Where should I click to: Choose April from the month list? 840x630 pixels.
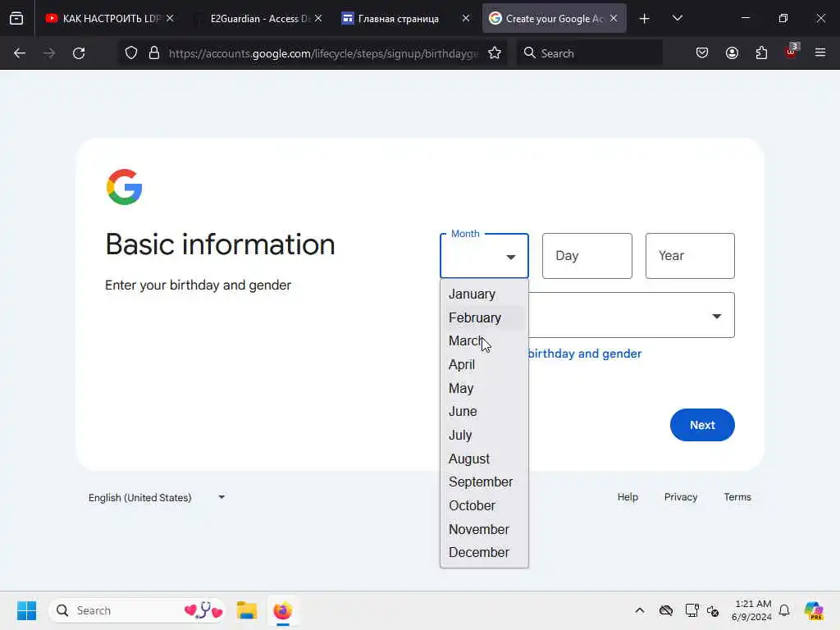pyautogui.click(x=484, y=364)
